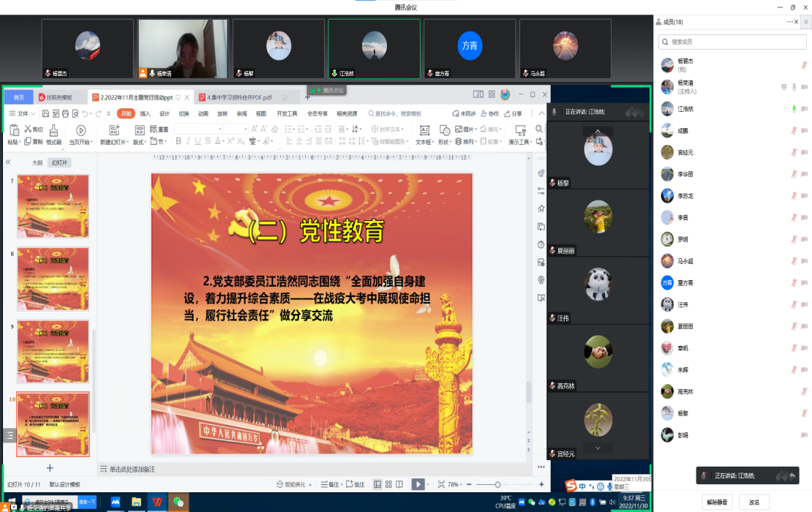Viewport: 812px width, 512px height.
Task: Open the 78% zoom level dropdown
Action: tap(454, 483)
